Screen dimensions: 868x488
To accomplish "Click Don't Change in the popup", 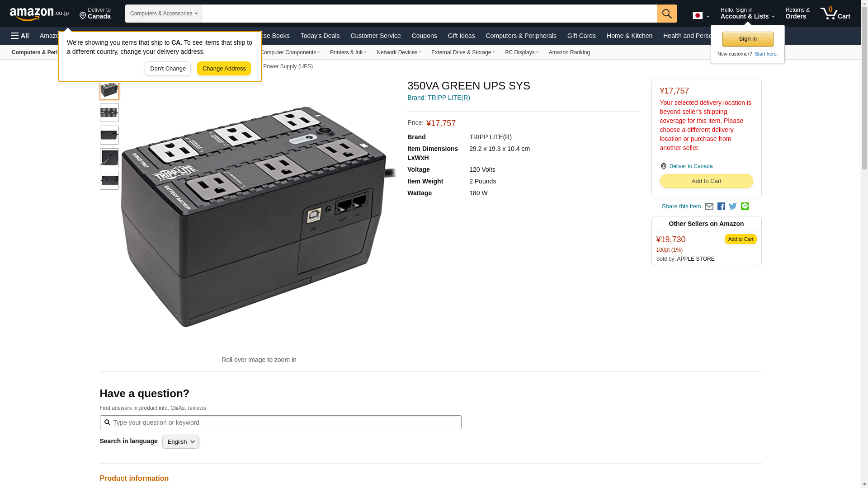I will pos(168,69).
